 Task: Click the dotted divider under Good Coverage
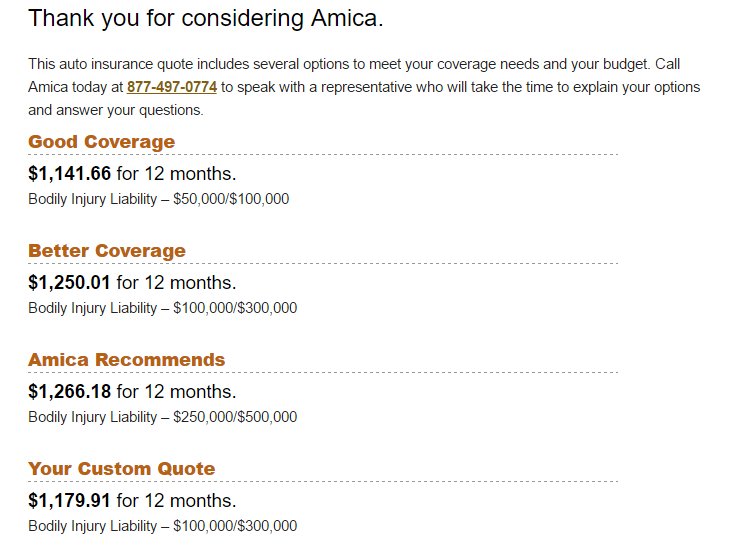(x=323, y=154)
